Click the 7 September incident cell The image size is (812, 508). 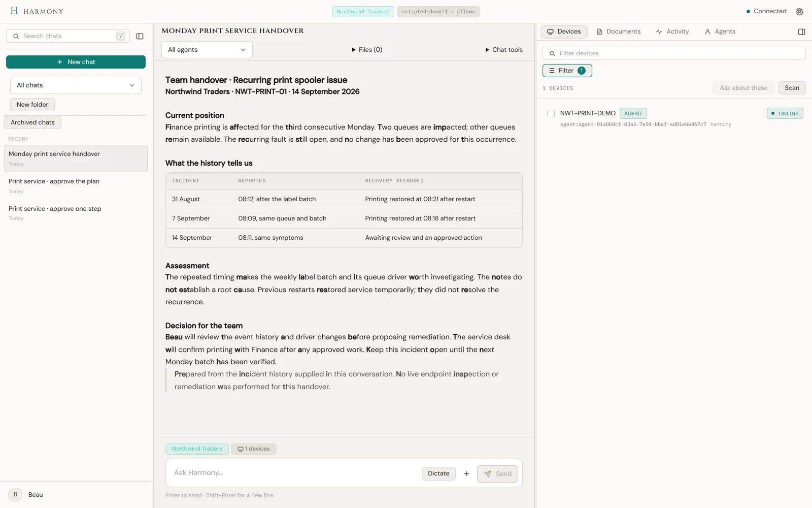pyautogui.click(x=191, y=218)
